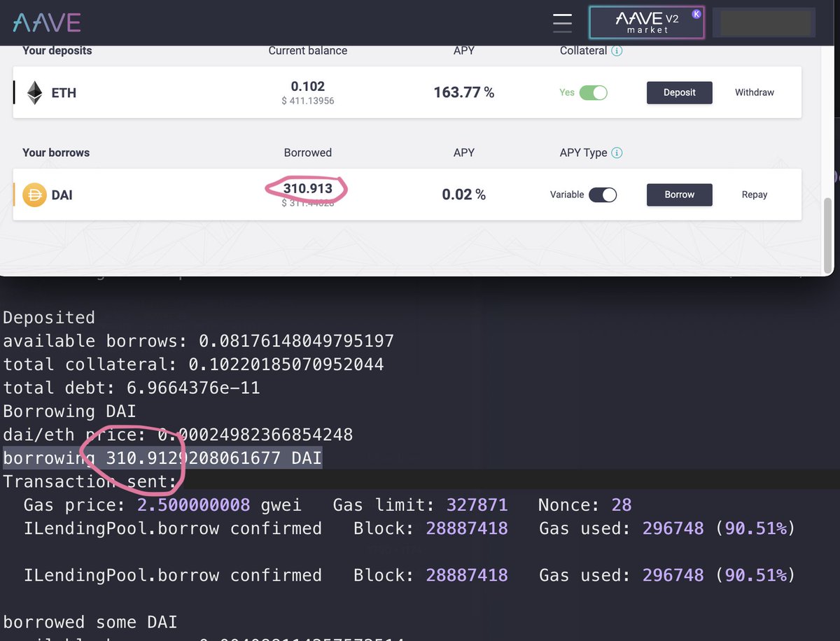The height and width of the screenshot is (641, 840).
Task: Click the 'Deposited' terminal line
Action: point(49,318)
